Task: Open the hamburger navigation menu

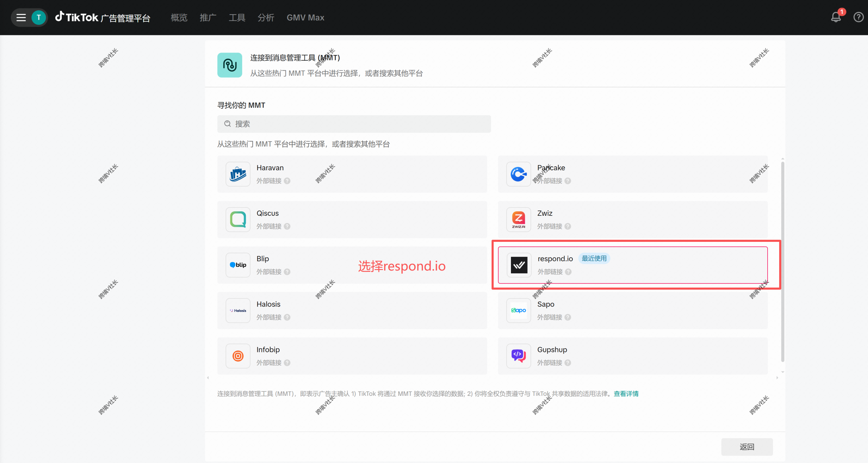Action: [21, 18]
